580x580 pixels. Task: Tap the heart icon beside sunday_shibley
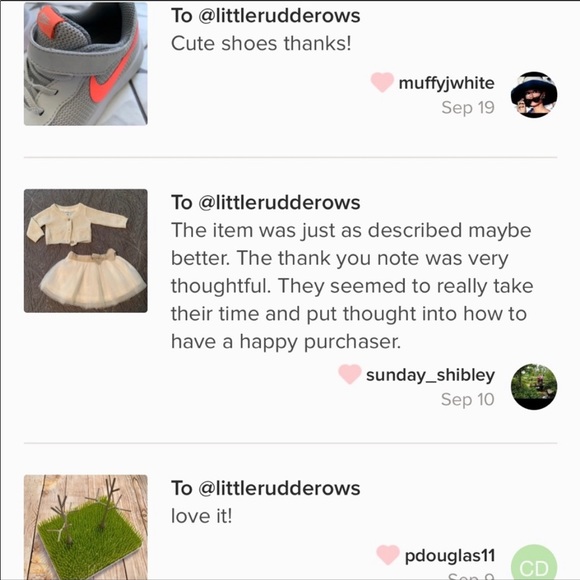coord(350,374)
